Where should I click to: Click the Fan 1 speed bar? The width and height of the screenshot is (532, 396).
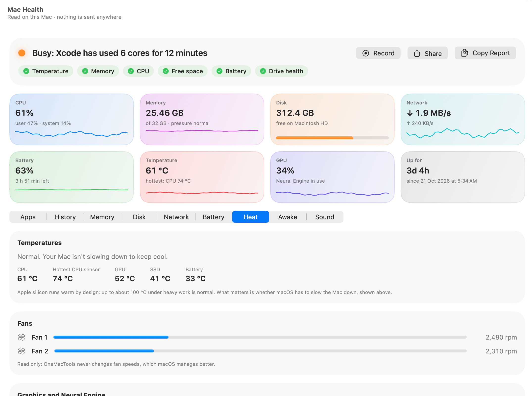tap(260, 337)
